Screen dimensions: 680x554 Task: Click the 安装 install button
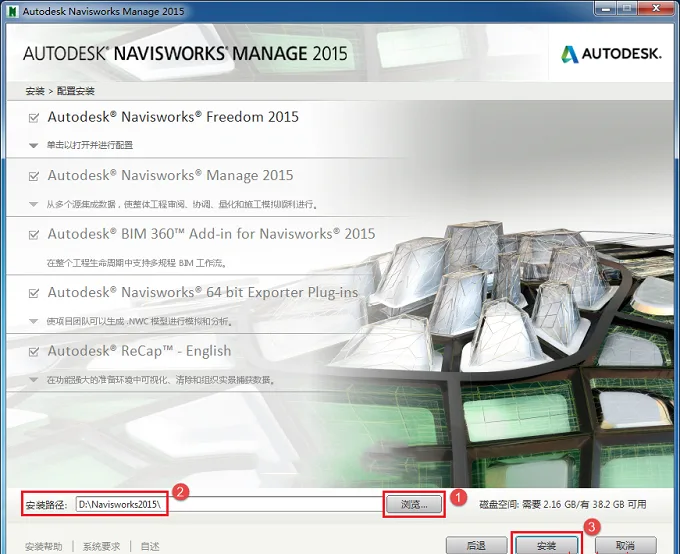(546, 545)
